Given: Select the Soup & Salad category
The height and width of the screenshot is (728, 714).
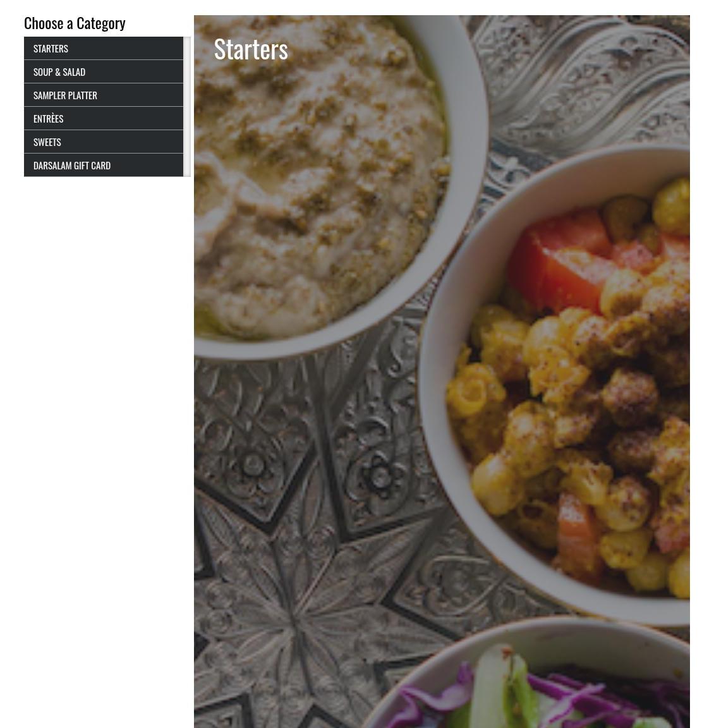Looking at the screenshot, I should (x=104, y=72).
